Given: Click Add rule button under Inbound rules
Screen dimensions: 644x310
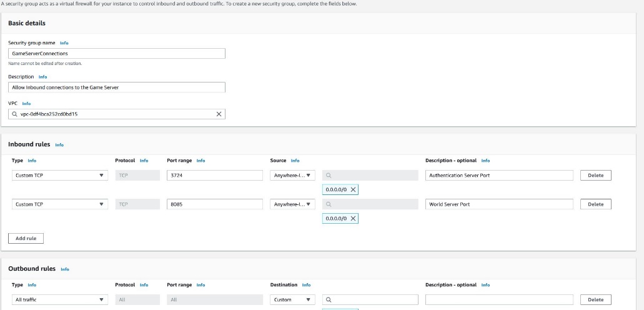Looking at the screenshot, I should coord(26,238).
